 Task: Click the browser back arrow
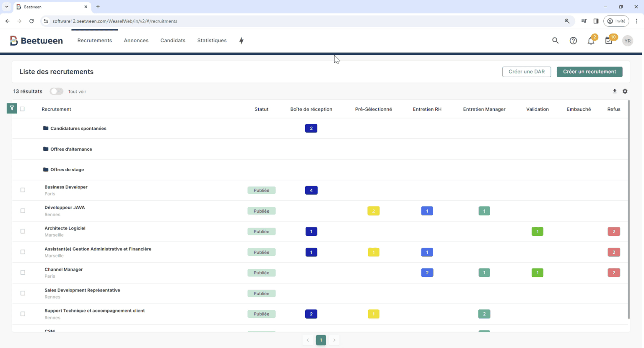[8, 21]
